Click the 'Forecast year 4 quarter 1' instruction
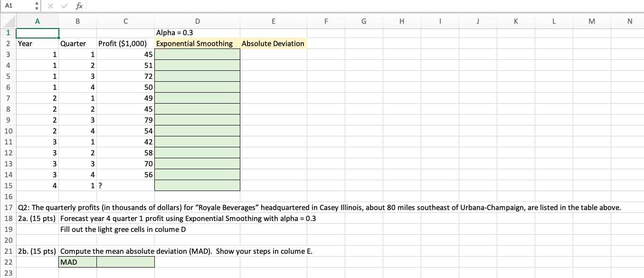This screenshot has height=278, width=644. (188, 218)
